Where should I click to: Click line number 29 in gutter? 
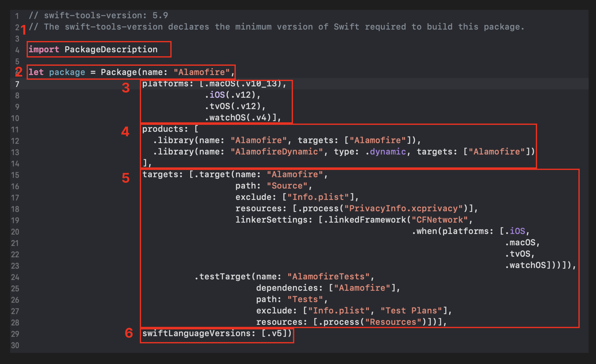[15, 334]
